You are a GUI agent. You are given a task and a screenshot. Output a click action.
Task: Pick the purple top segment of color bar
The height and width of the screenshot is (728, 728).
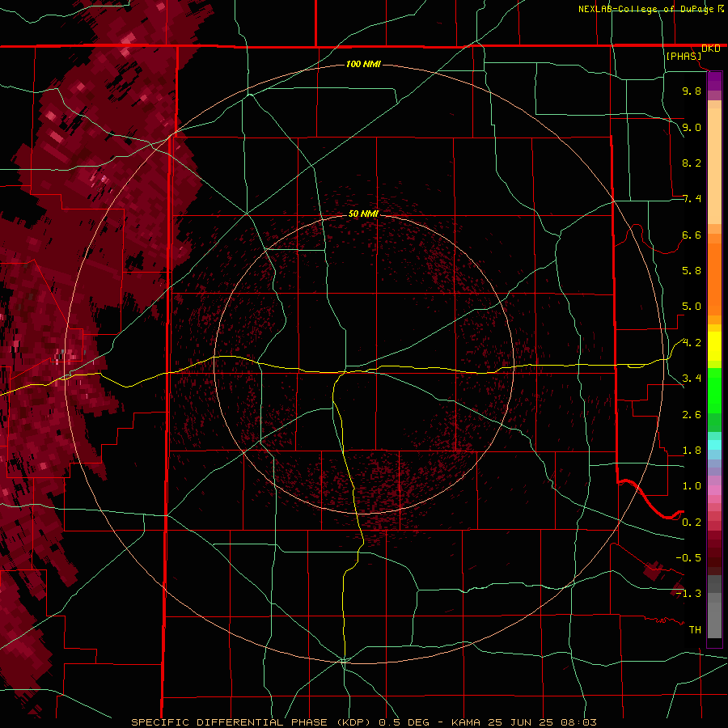point(714,82)
